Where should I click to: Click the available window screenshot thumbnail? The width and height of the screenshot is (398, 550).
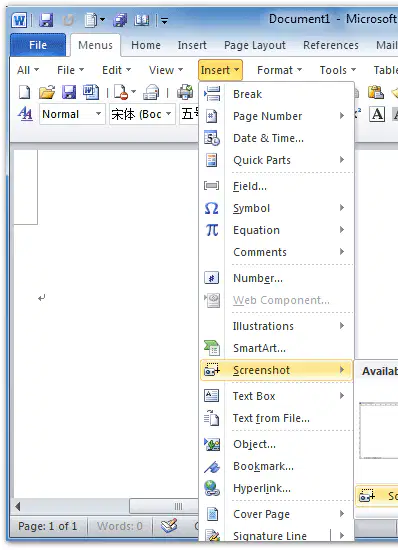coord(378,430)
